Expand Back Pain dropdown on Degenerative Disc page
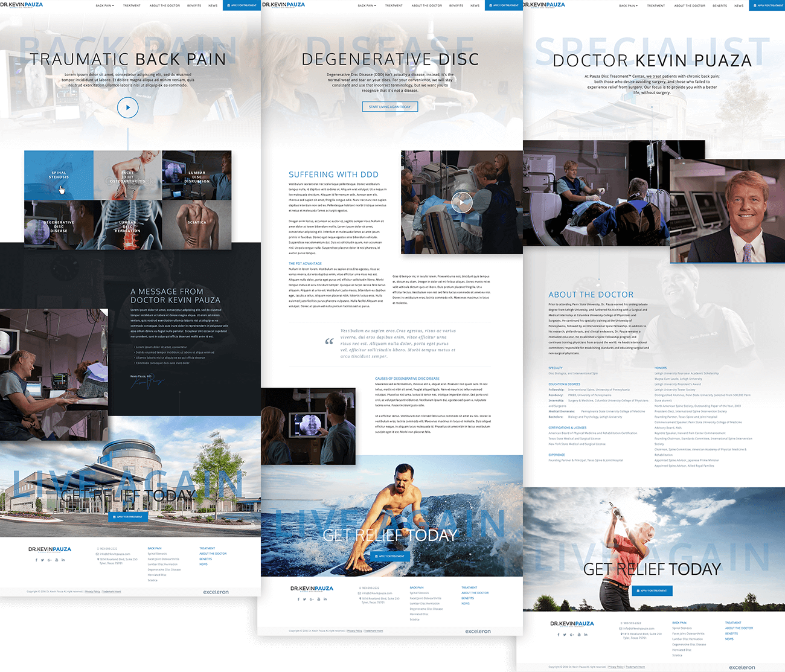785x672 pixels. 367,5
